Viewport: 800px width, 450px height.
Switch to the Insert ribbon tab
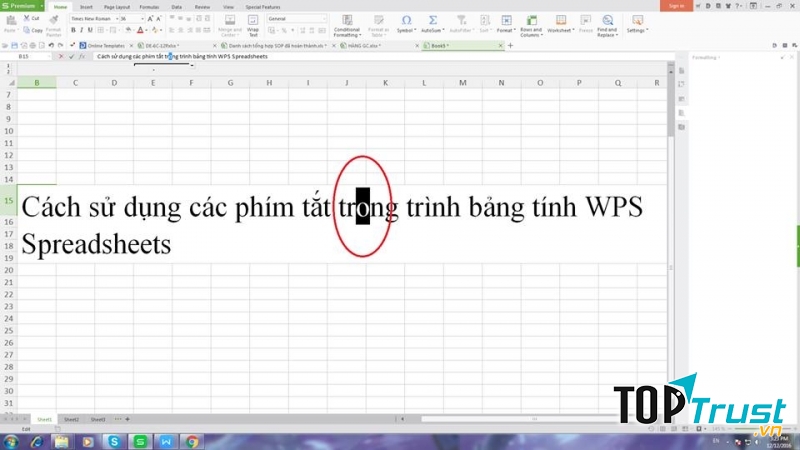(86, 7)
